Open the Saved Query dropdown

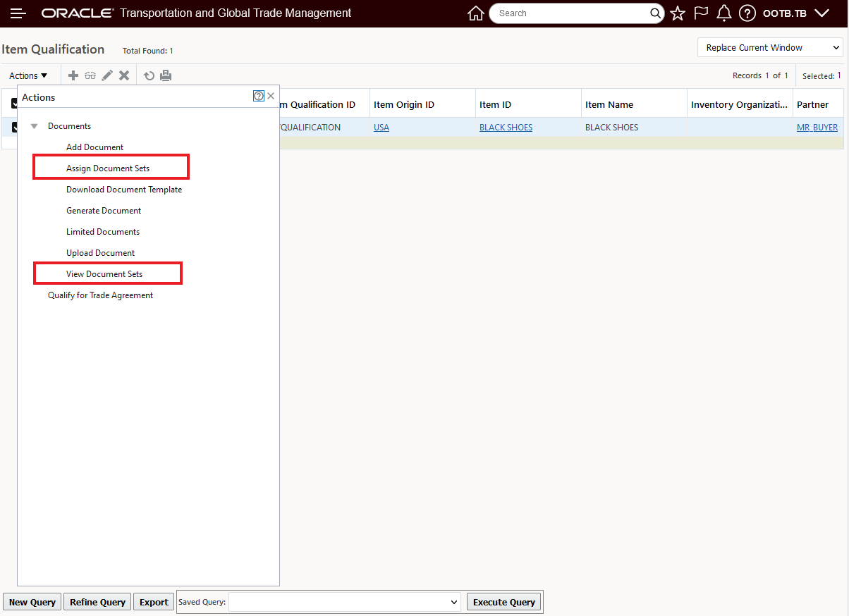pyautogui.click(x=346, y=602)
